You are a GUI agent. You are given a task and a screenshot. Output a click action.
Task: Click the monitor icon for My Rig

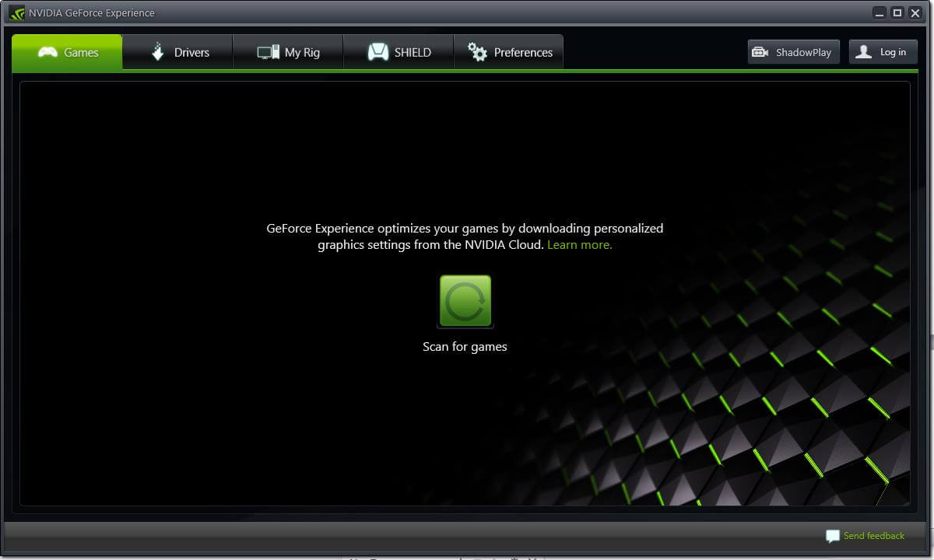tap(268, 52)
